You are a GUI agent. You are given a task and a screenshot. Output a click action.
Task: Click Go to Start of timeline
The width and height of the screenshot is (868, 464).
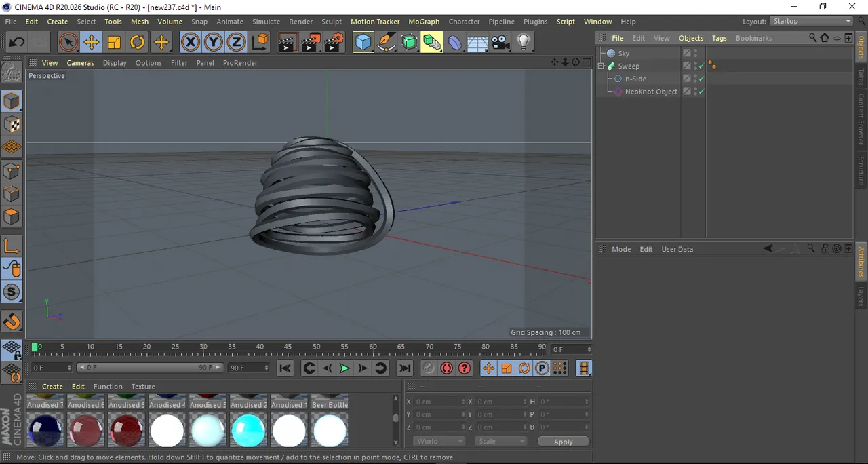pyautogui.click(x=285, y=368)
